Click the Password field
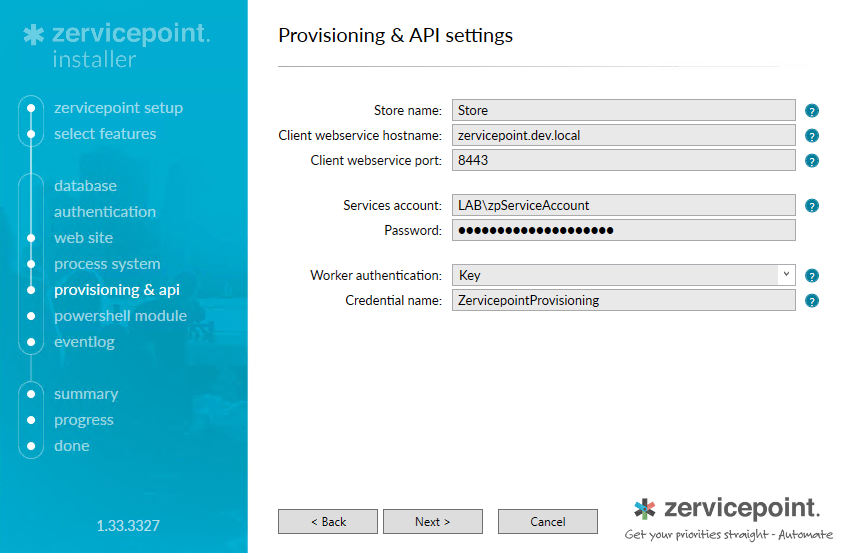Viewport: 845px width, 553px height. (x=624, y=230)
